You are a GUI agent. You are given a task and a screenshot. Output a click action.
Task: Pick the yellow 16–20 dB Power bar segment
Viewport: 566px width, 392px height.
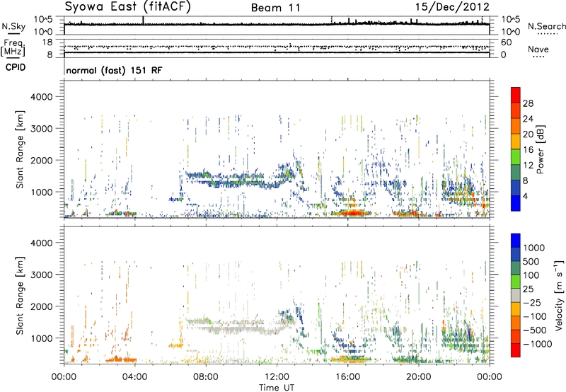pyautogui.click(x=516, y=141)
